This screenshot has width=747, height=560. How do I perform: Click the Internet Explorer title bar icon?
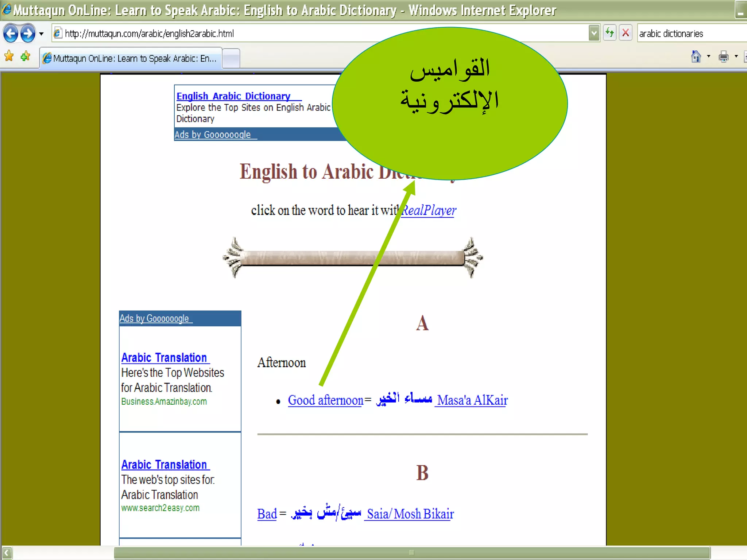pos(7,9)
